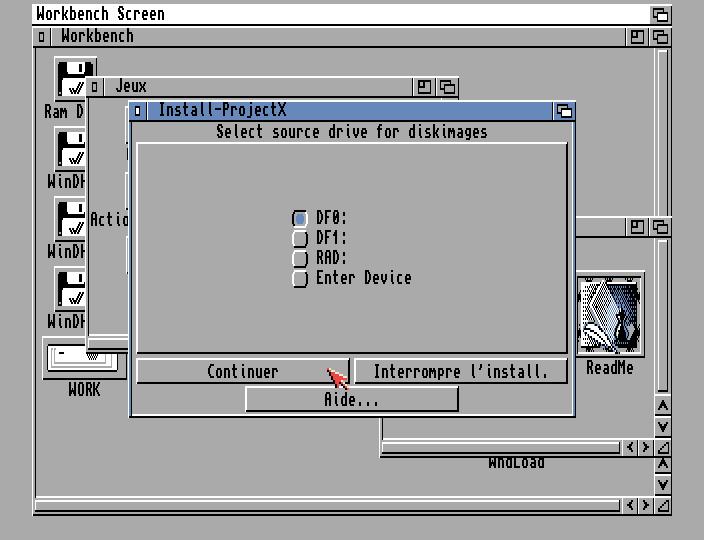Select the first WinDH disk icon
704x540 pixels.
(71, 149)
